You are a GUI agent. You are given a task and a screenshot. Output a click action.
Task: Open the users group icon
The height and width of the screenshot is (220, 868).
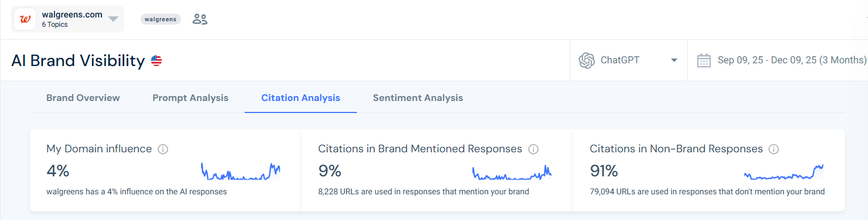click(200, 19)
